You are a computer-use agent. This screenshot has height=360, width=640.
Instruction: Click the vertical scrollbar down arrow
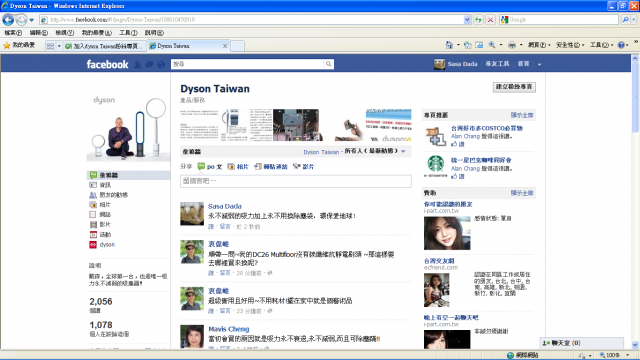click(x=635, y=345)
